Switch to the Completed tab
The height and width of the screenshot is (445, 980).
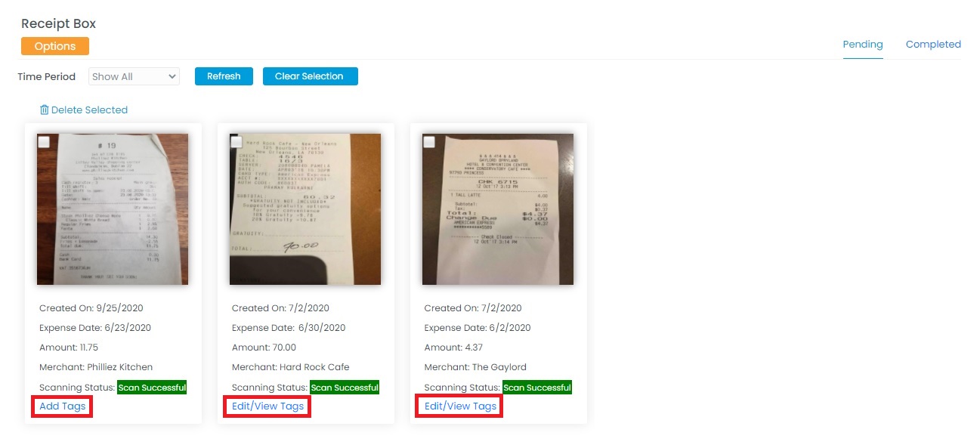click(933, 45)
